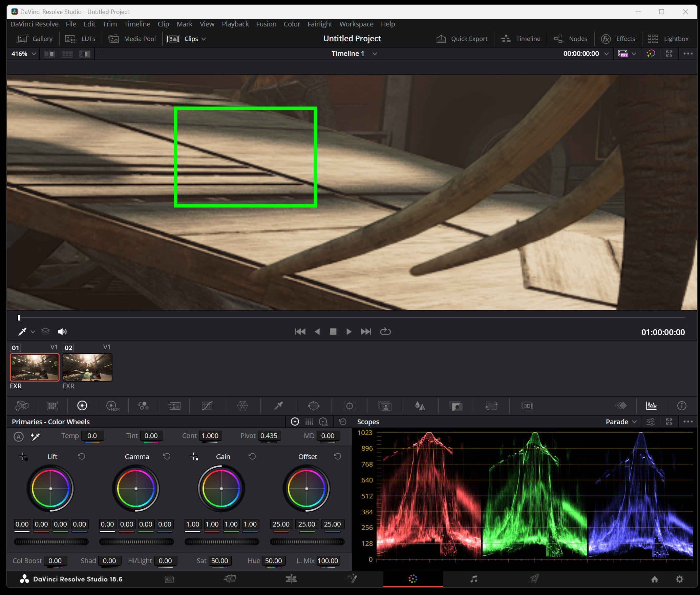Open the Power Windows palette
This screenshot has width=700, height=595.
314,406
